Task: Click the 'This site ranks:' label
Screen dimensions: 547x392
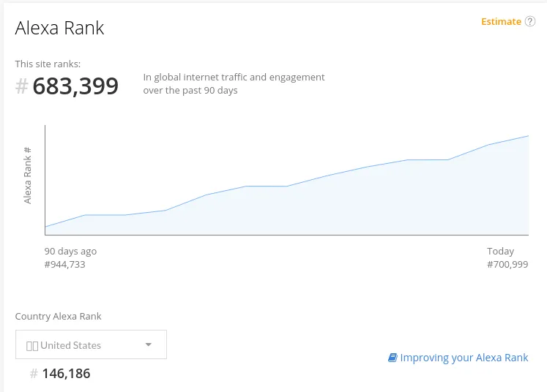Action: [48, 64]
